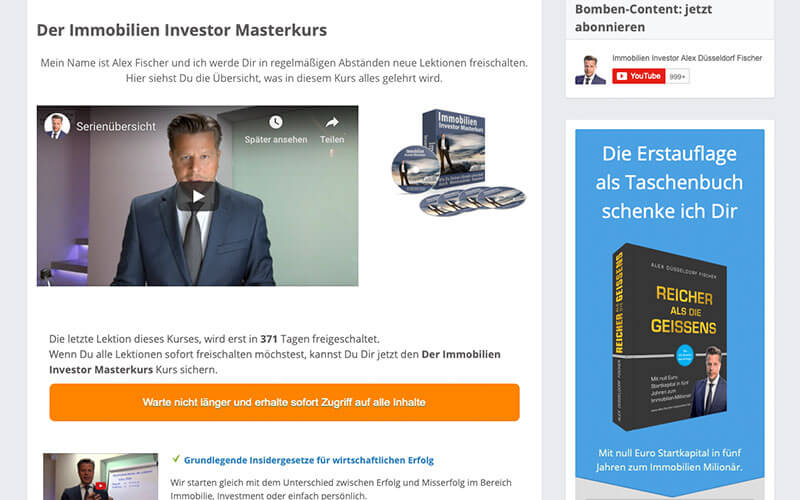Click the channel avatar in the video
800x500 pixels.
57,126
